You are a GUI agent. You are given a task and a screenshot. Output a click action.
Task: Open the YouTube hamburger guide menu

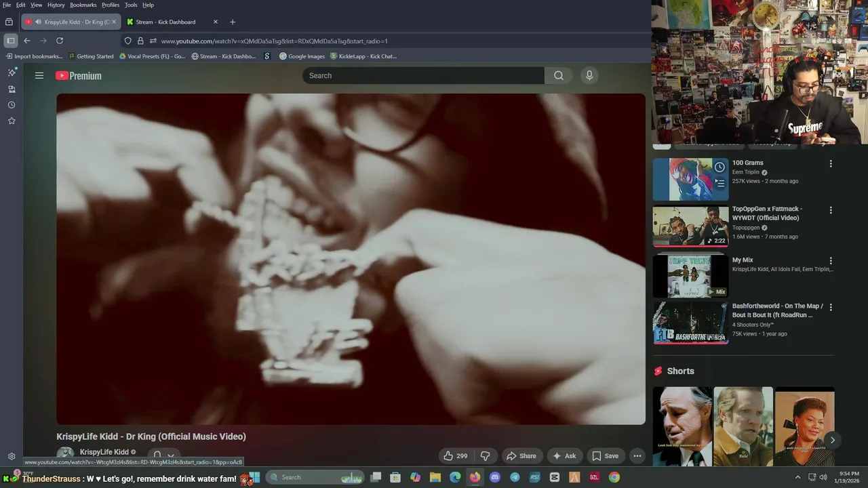point(39,76)
